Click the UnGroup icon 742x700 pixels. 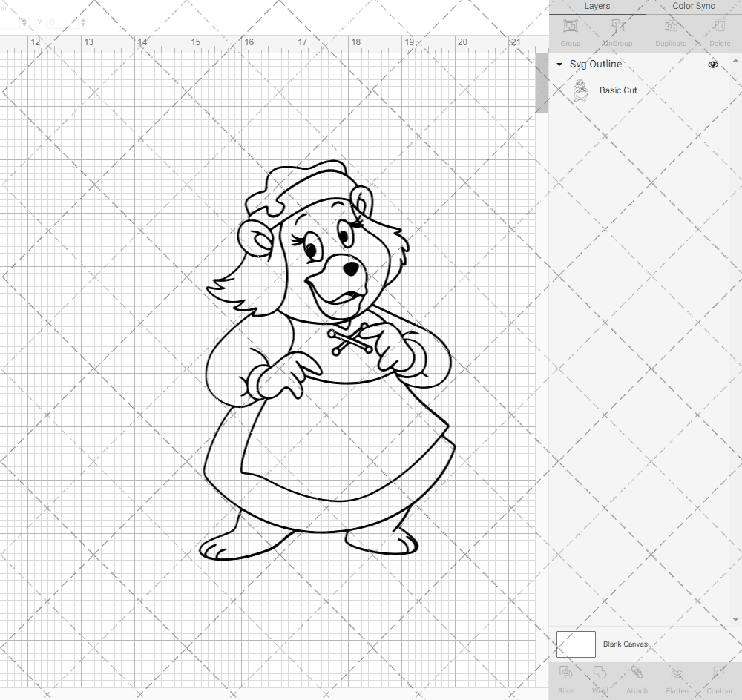618,31
